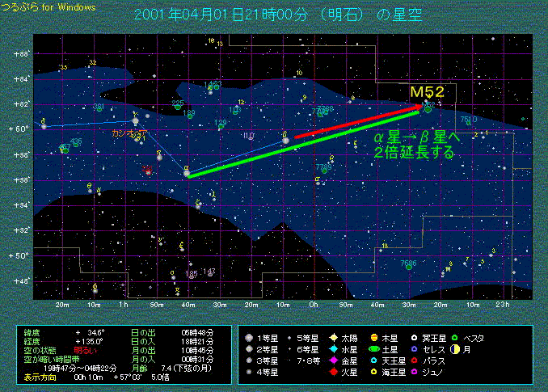Click the δ star at left chart edge
The width and height of the screenshot is (548, 392).
pyautogui.click(x=44, y=126)
